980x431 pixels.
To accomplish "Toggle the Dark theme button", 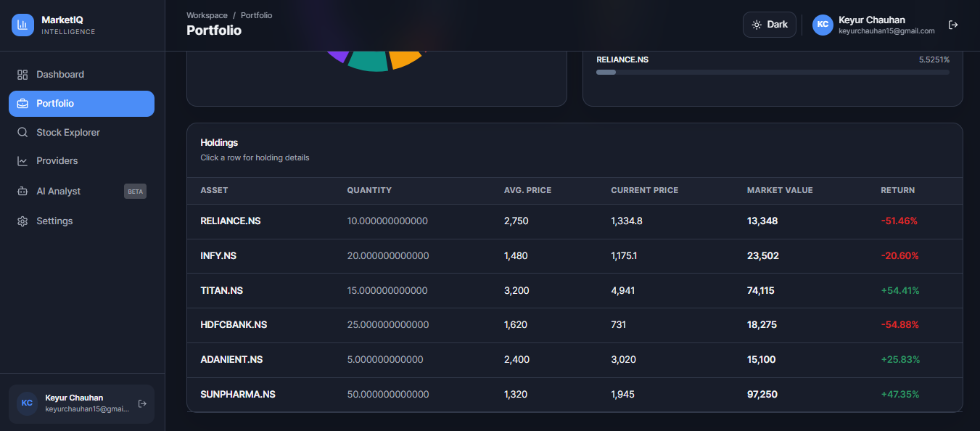I will click(x=770, y=25).
